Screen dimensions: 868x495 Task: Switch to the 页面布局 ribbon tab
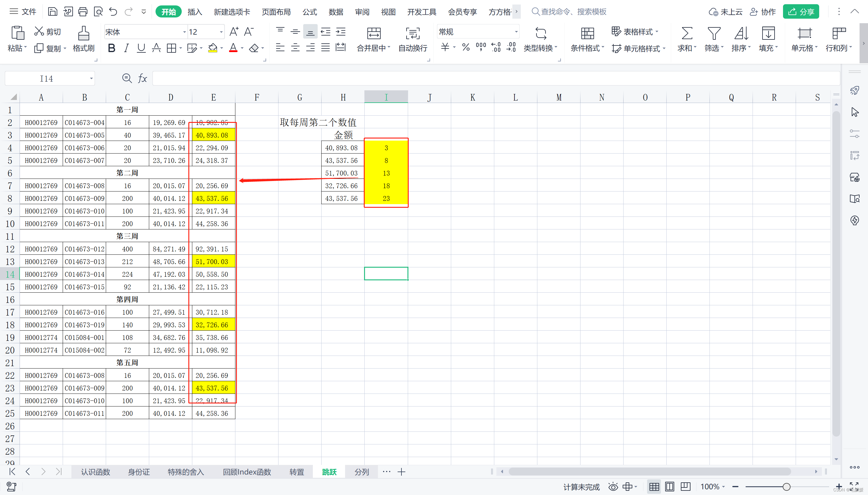pos(276,12)
